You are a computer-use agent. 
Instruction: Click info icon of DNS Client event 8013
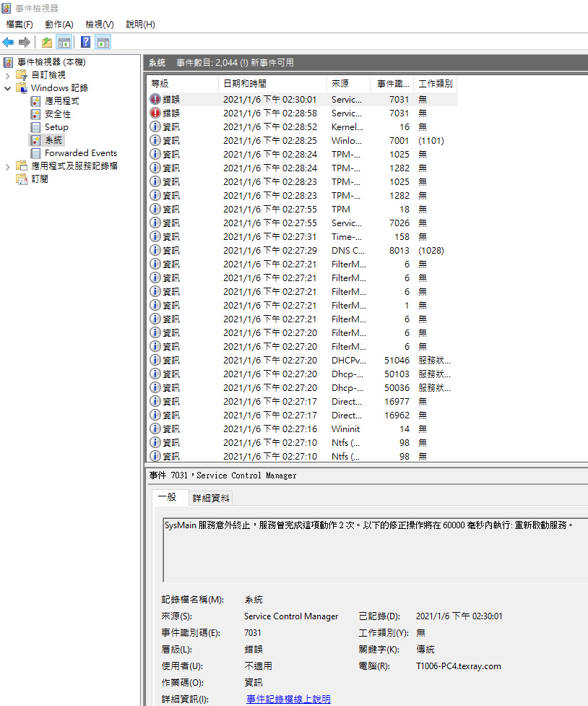tap(155, 250)
